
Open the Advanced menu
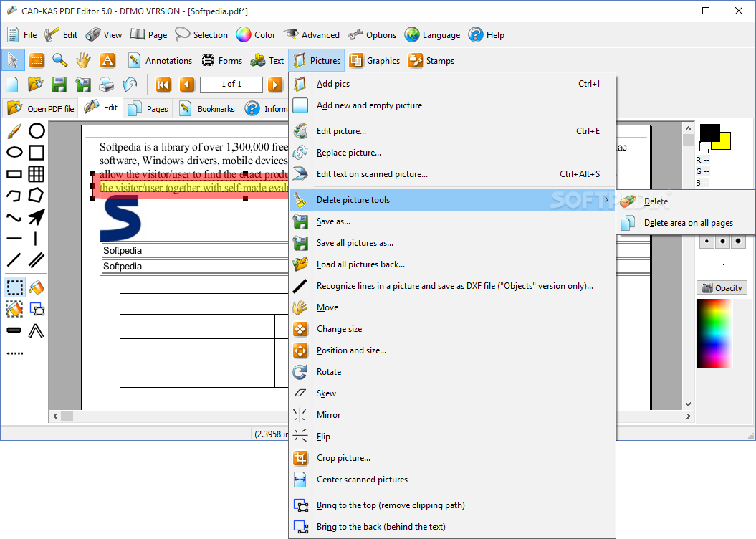coord(312,34)
